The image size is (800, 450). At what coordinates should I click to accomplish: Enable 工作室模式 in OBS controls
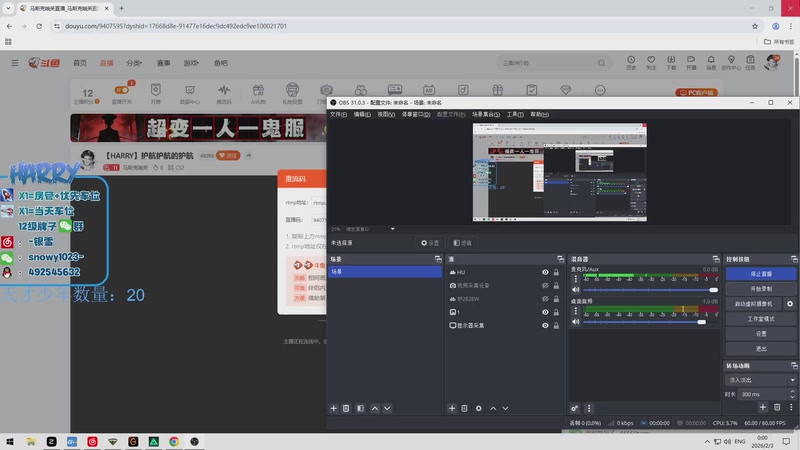coord(761,318)
